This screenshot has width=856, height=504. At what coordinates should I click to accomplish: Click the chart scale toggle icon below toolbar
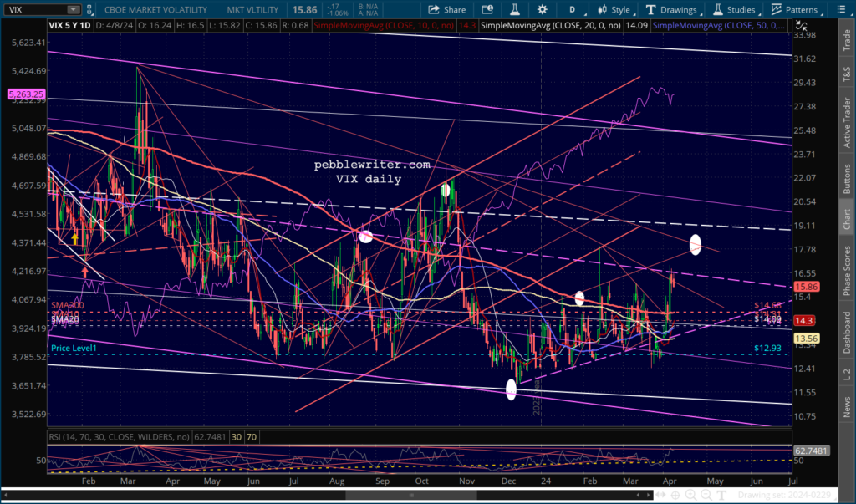(x=801, y=25)
